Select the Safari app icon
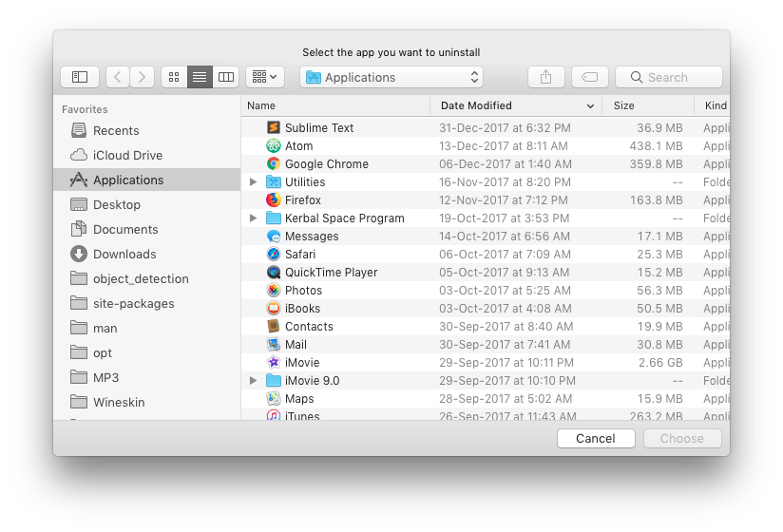The width and height of the screenshot is (783, 532). coord(273,254)
